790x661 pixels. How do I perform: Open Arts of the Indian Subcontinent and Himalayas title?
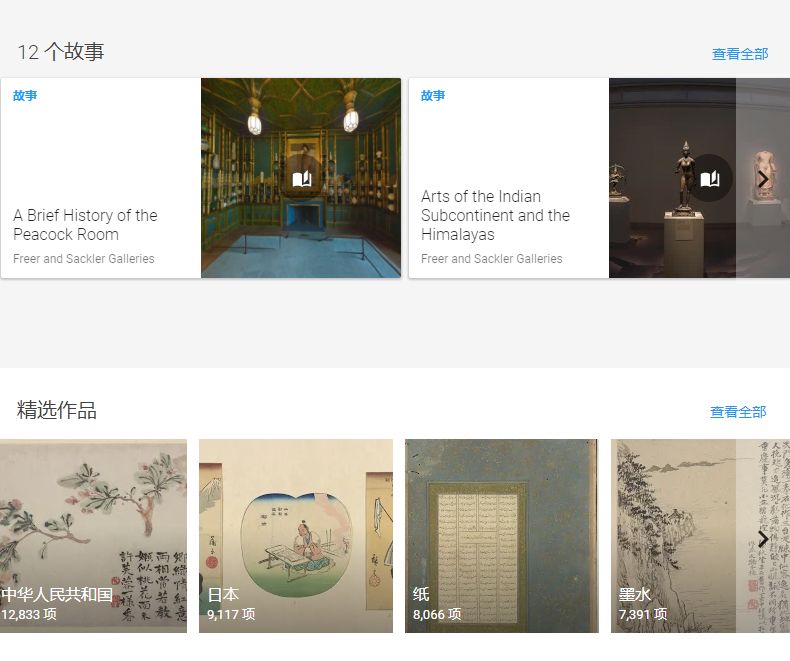coord(495,215)
